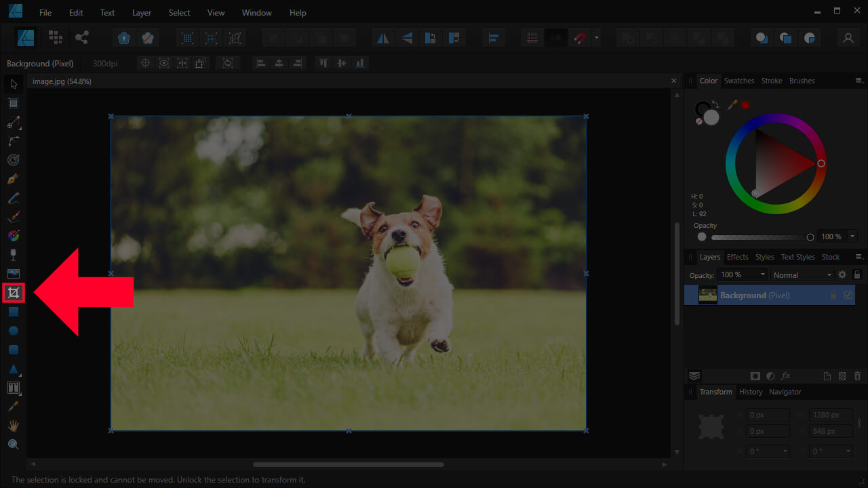This screenshot has height=488, width=868.
Task: Click the X position field in Transform panel
Action: pos(767,414)
